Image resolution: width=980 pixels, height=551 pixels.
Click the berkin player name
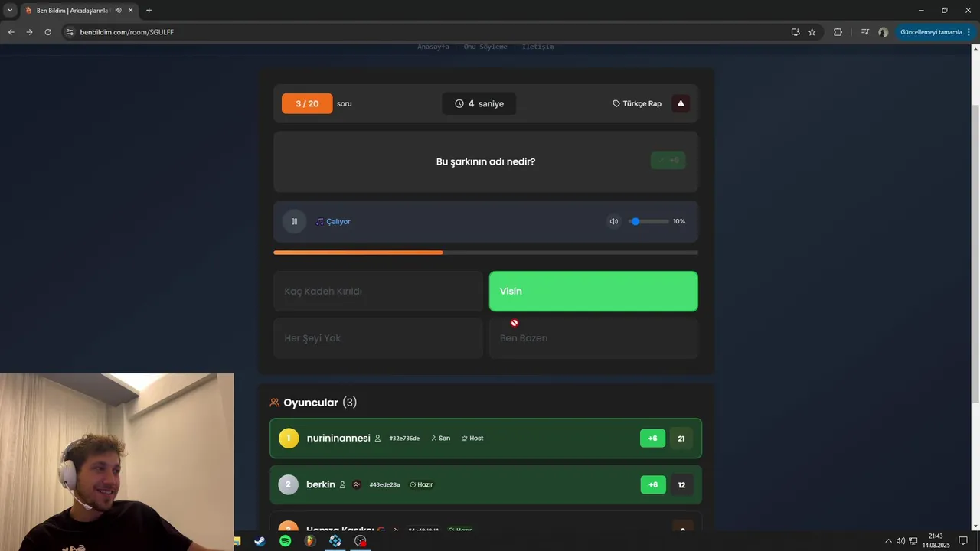pyautogui.click(x=321, y=484)
